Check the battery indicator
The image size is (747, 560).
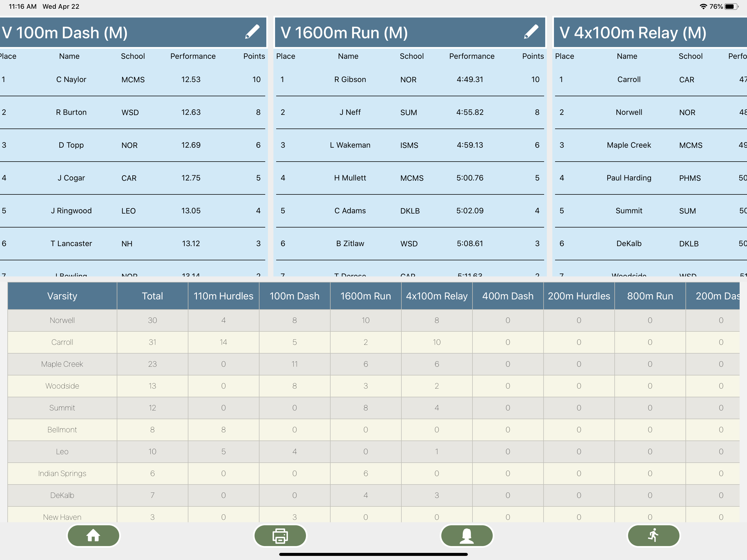731,6
